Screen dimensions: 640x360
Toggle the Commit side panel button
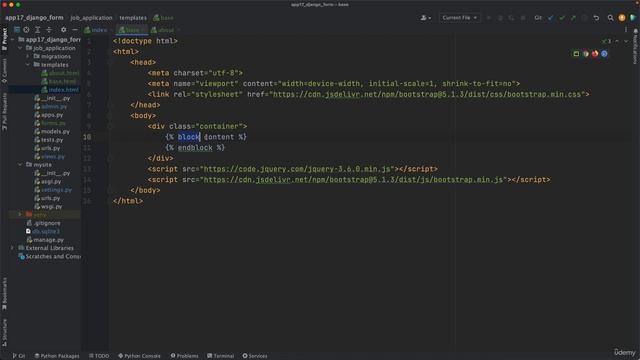4,71
